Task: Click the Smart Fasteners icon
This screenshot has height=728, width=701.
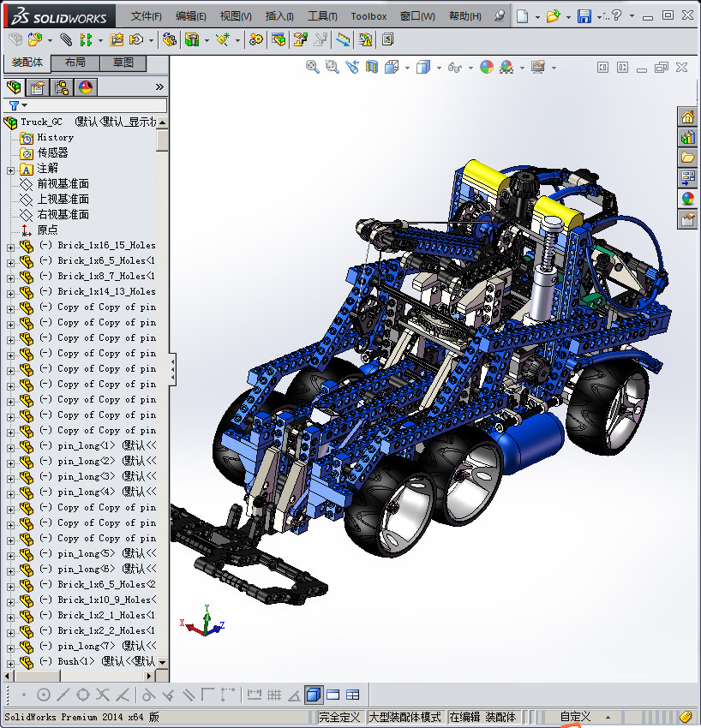Action: [x=117, y=40]
